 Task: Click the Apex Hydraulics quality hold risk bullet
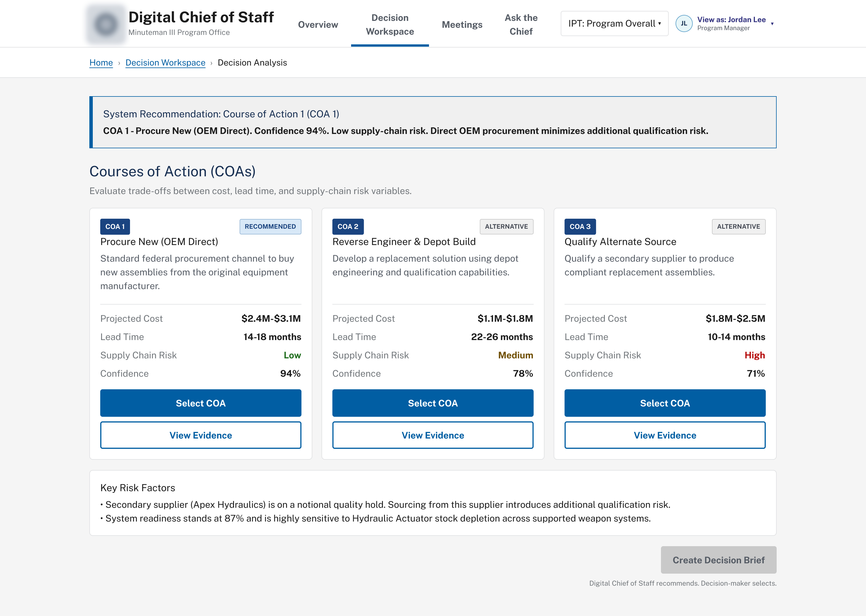tap(385, 504)
